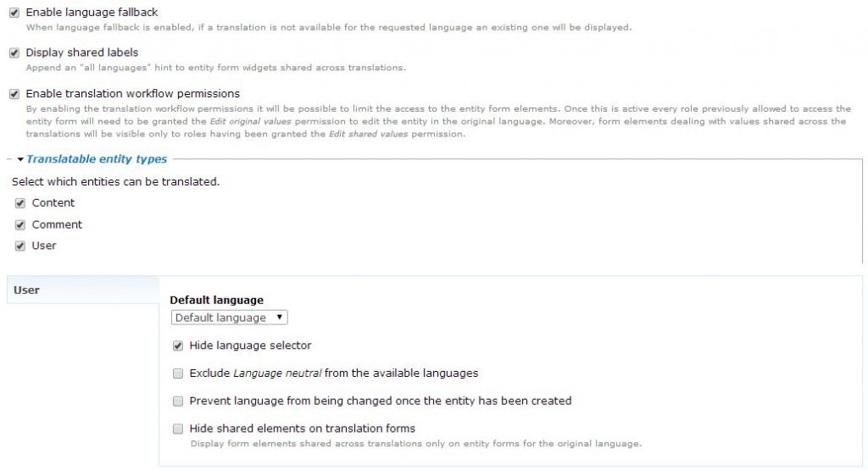Uncheck Enable language fallback checkbox

click(14, 14)
